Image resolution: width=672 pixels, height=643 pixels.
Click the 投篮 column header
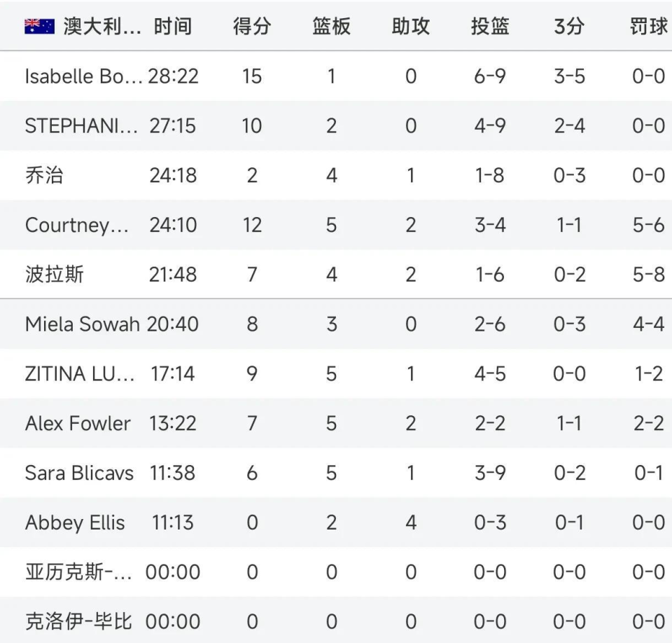490,26
